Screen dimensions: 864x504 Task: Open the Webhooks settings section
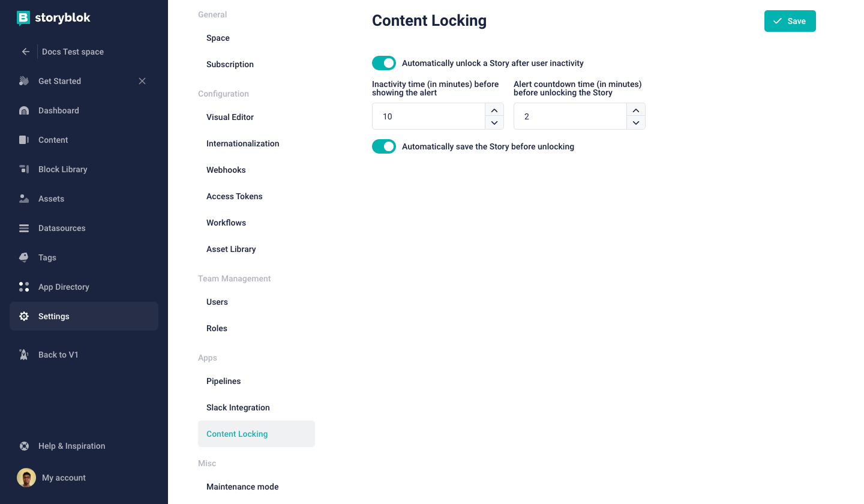click(x=226, y=170)
